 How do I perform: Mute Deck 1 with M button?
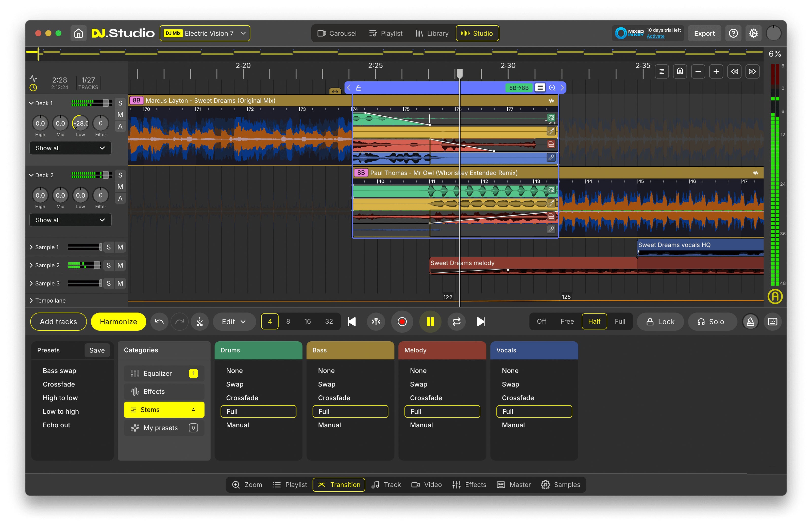pos(120,115)
